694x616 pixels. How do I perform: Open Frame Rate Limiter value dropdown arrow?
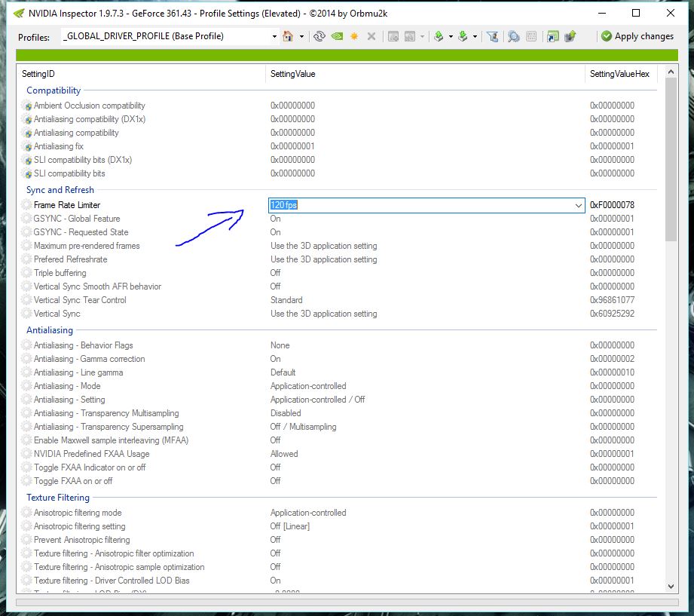tap(578, 205)
